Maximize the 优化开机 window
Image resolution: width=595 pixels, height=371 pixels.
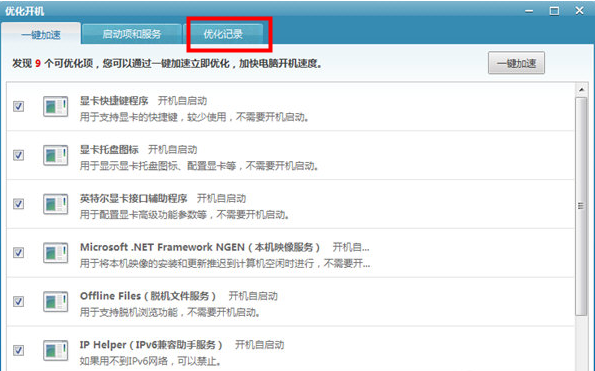[554, 11]
